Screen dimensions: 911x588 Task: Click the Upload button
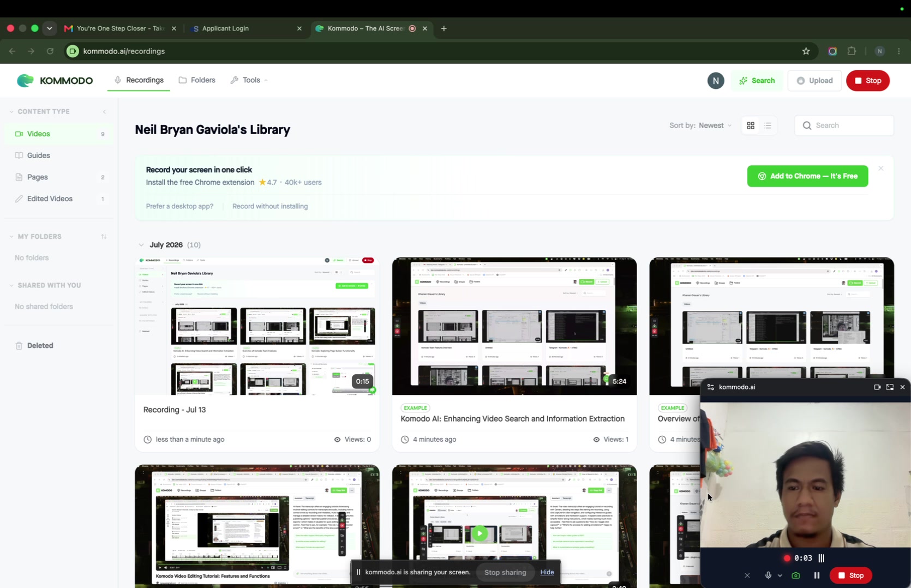814,81
